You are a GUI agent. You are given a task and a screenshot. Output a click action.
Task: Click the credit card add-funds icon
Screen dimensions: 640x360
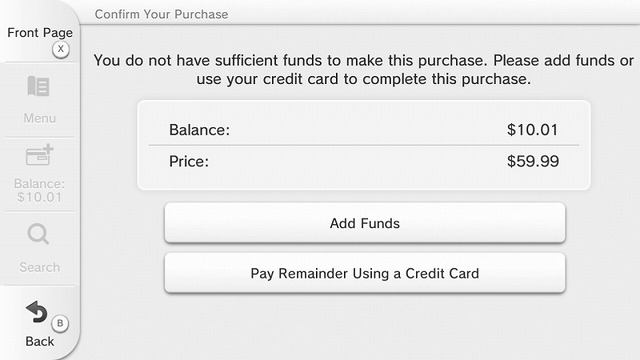click(40, 155)
